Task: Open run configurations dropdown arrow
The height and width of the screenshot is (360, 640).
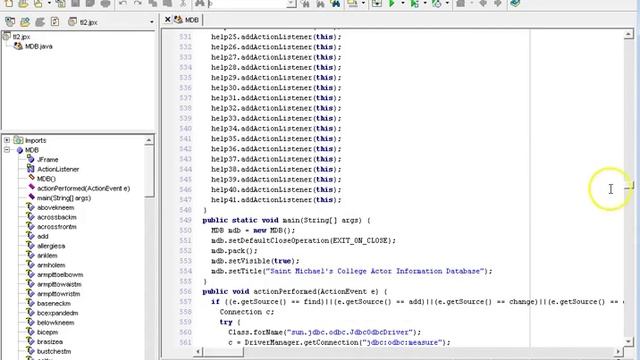Action: pyautogui.click(x=402, y=4)
